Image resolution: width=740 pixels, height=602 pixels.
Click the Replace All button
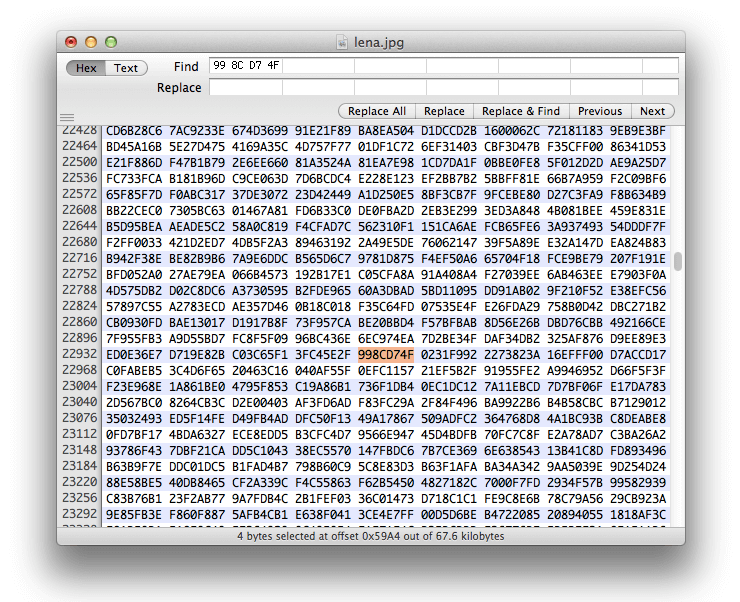[377, 111]
